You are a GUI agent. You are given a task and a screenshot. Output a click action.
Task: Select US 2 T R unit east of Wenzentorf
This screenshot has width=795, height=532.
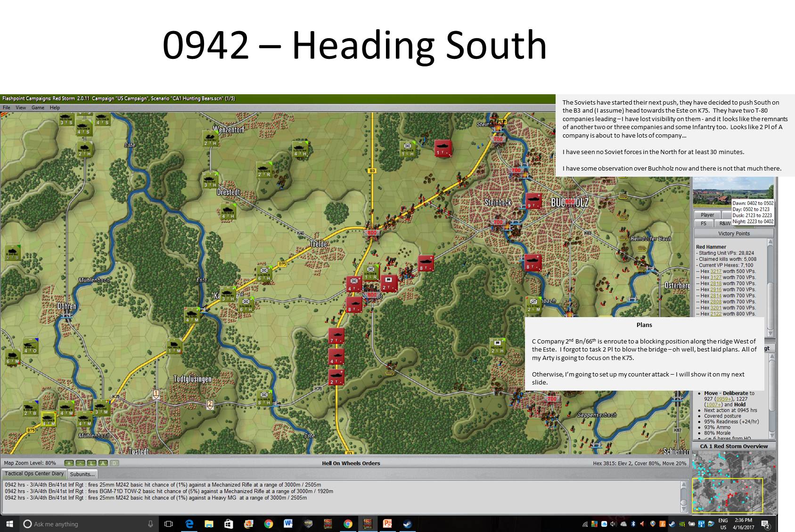click(264, 169)
